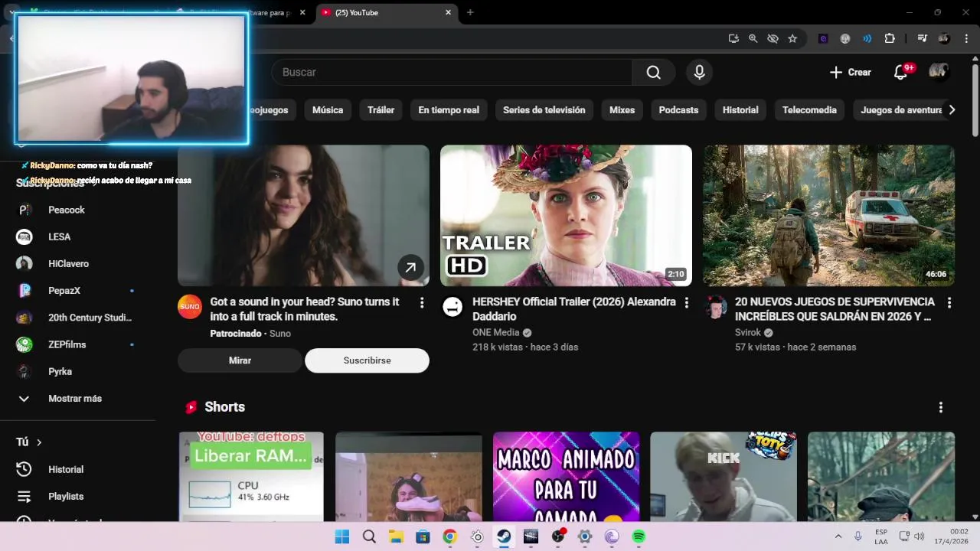Select the Música filter chip
Image resolution: width=980 pixels, height=551 pixels.
coord(328,110)
